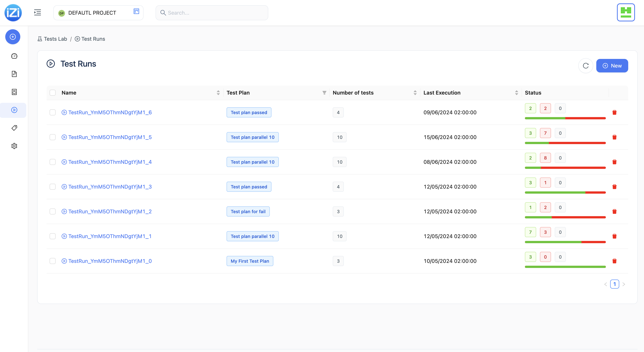Delete TestRun_YmM5OThmNDgtYjM1_0 with trash icon
The image size is (644, 352).
(x=615, y=261)
